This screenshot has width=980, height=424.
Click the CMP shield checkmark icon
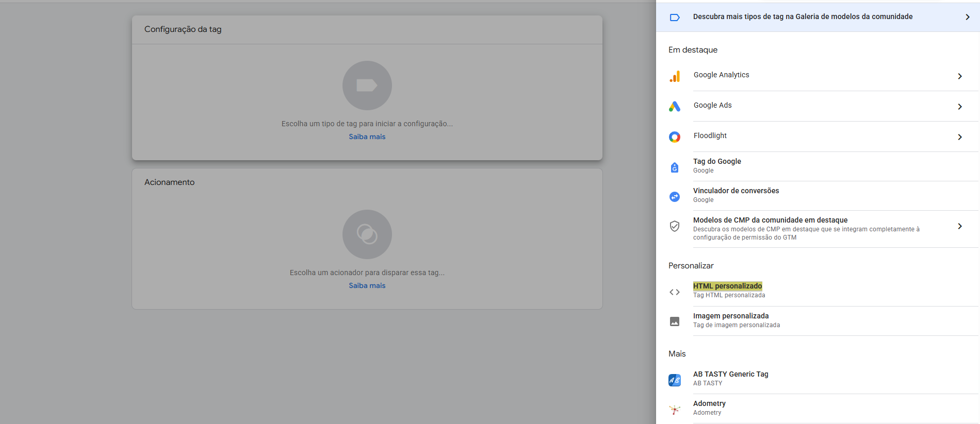675,226
